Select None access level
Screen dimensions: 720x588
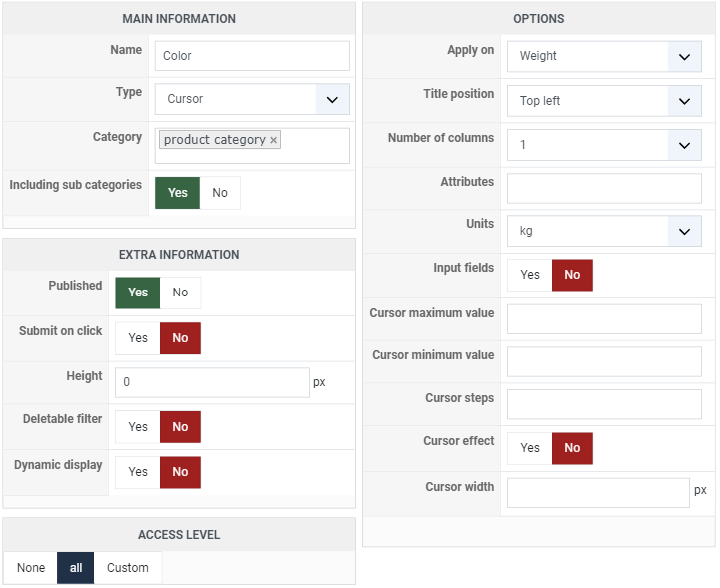pos(31,568)
